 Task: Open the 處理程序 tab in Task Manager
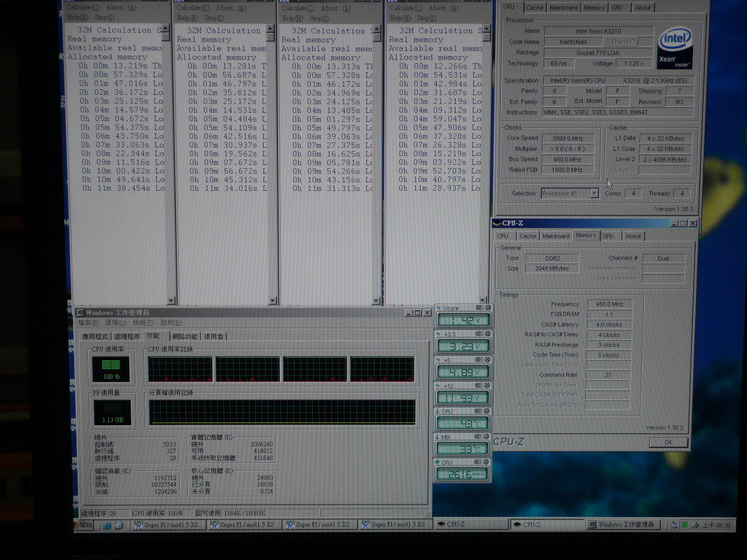(x=127, y=337)
